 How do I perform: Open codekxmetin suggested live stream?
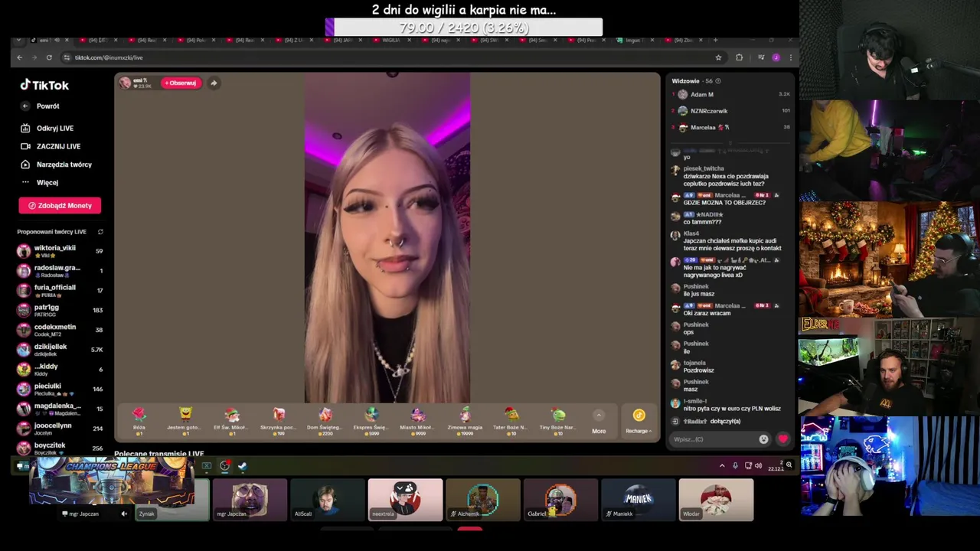pyautogui.click(x=60, y=330)
